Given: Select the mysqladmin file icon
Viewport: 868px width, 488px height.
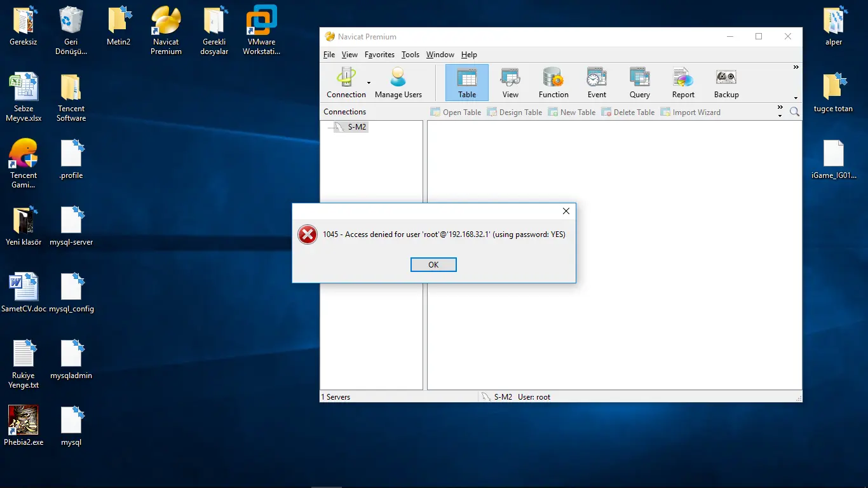Looking at the screenshot, I should [x=71, y=360].
